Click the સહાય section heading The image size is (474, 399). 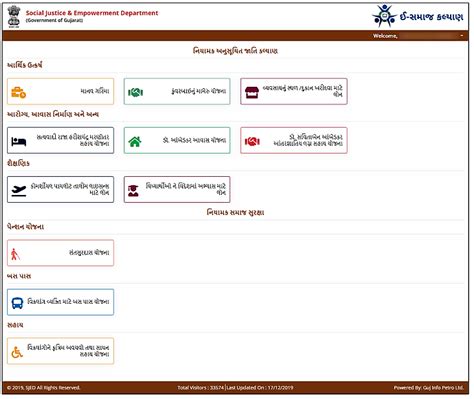pyautogui.click(x=15, y=325)
